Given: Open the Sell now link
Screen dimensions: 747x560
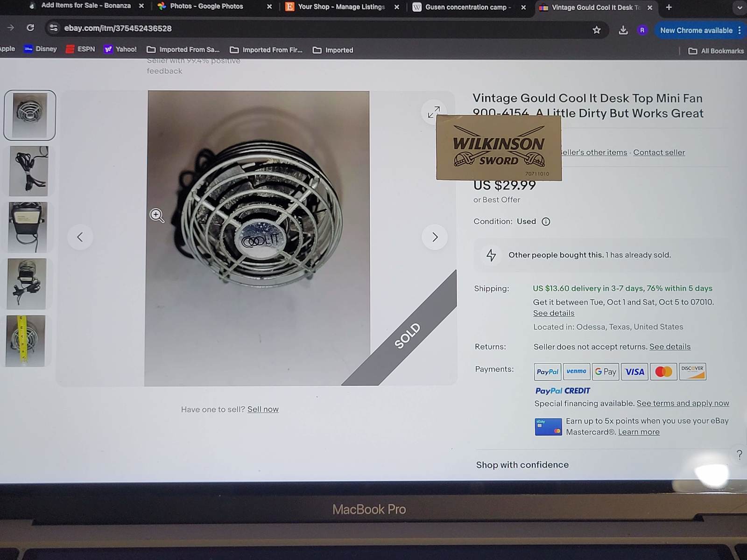Looking at the screenshot, I should (x=263, y=409).
